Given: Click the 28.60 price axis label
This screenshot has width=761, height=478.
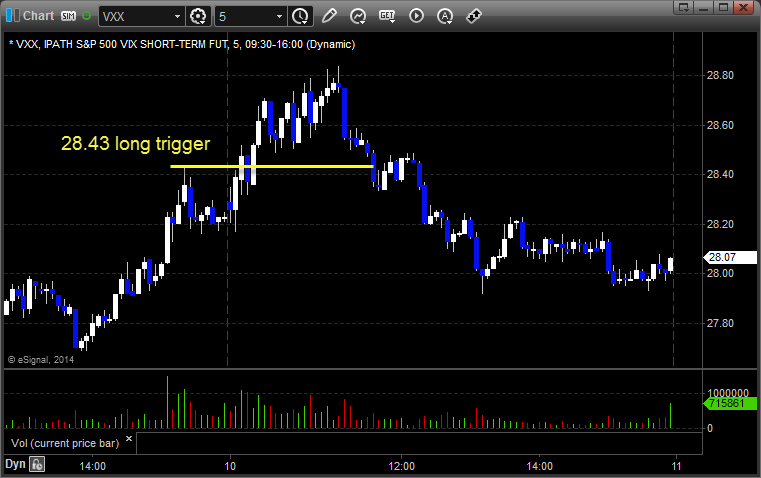Looking at the screenshot, I should (x=720, y=125).
